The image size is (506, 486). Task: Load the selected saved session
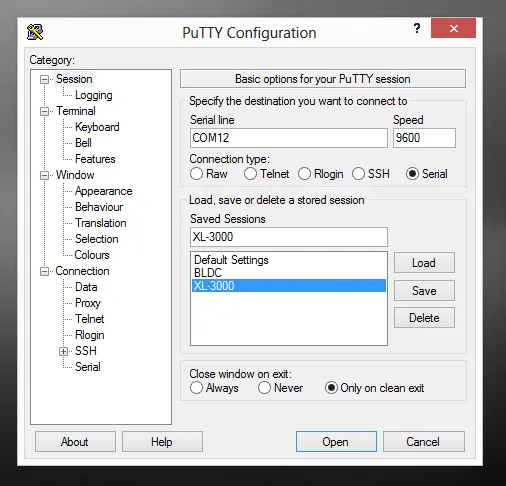424,263
